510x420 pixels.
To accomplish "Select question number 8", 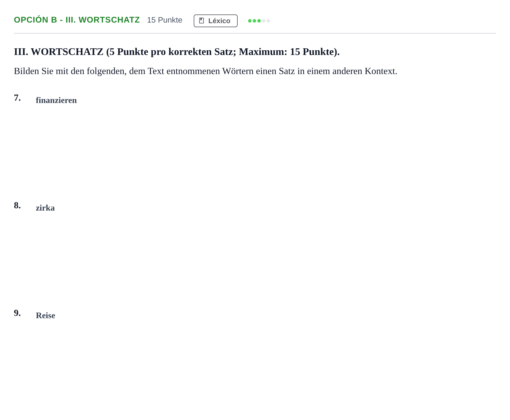I will tap(17, 205).
